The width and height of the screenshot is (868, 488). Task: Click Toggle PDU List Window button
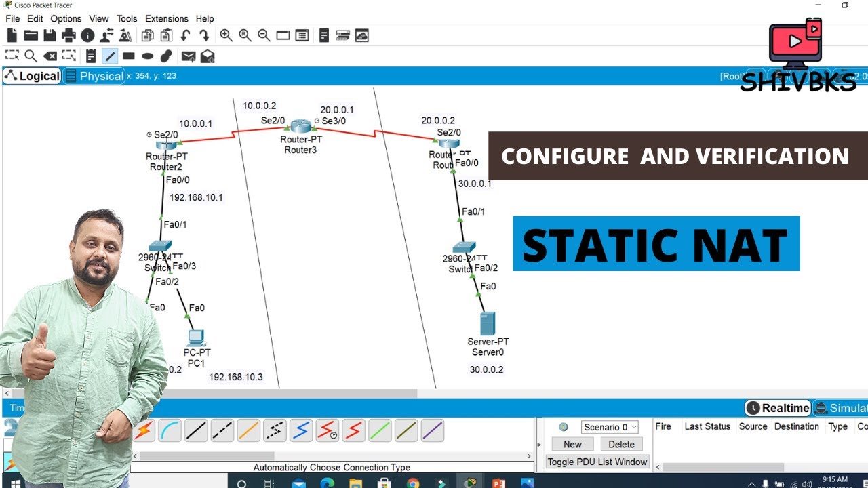coord(597,462)
